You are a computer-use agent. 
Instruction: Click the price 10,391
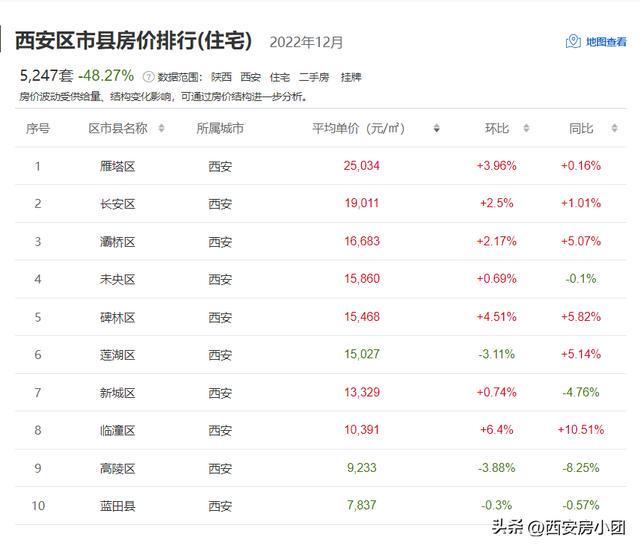click(362, 430)
